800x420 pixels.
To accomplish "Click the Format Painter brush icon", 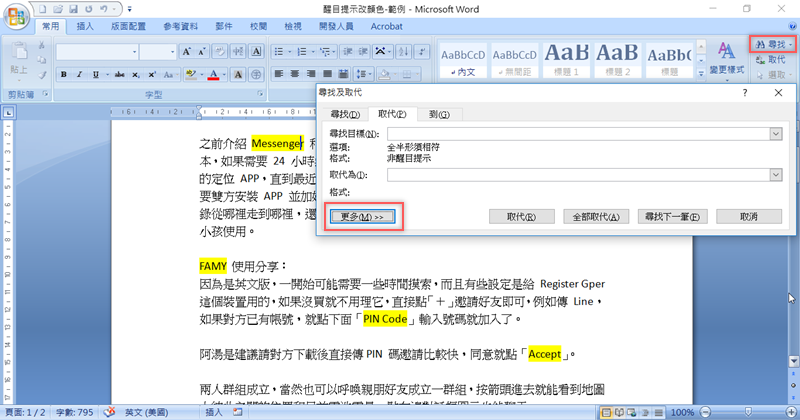I will coord(42,76).
